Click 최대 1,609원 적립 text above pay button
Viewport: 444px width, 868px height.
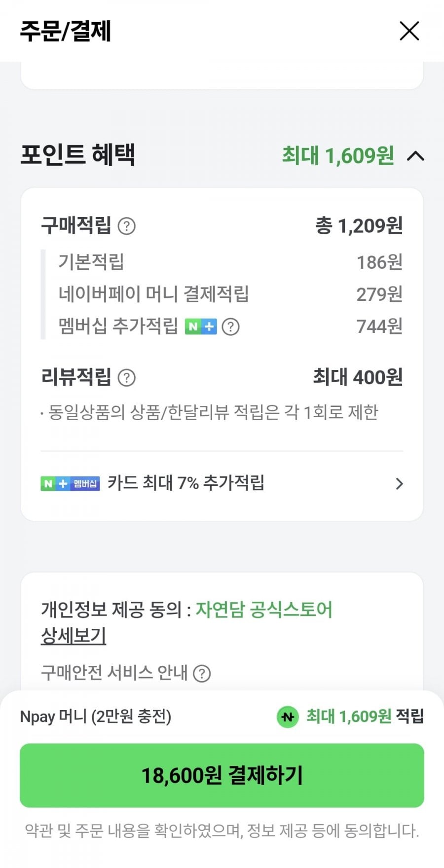tap(365, 717)
